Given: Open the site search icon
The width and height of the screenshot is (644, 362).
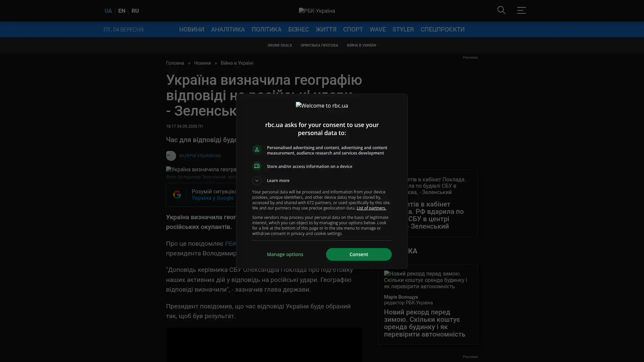Looking at the screenshot, I should click(x=501, y=10).
